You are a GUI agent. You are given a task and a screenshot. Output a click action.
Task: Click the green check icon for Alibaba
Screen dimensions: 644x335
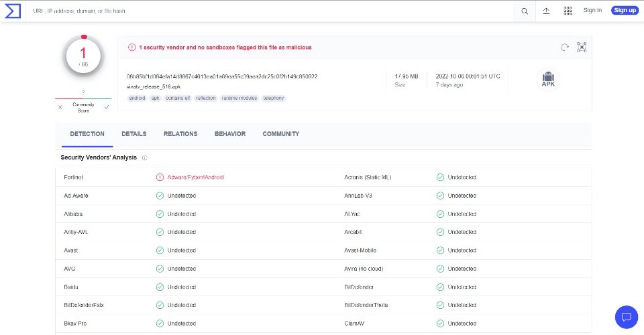[x=160, y=214]
